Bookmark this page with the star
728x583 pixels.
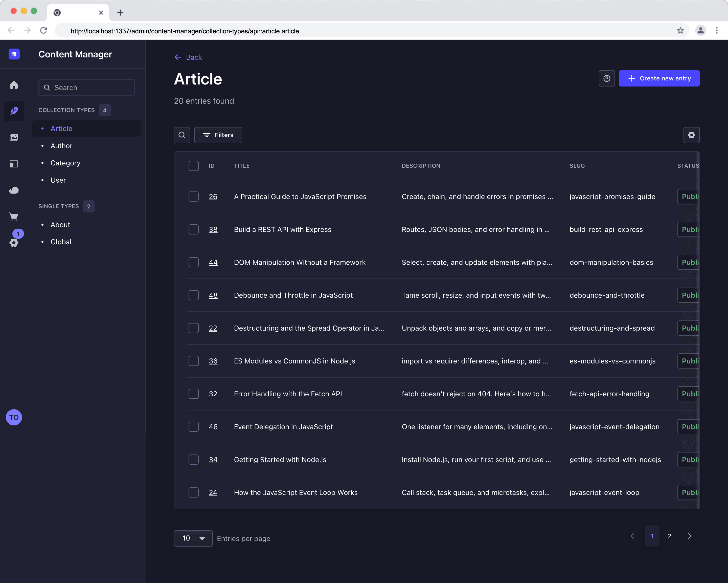tap(680, 31)
